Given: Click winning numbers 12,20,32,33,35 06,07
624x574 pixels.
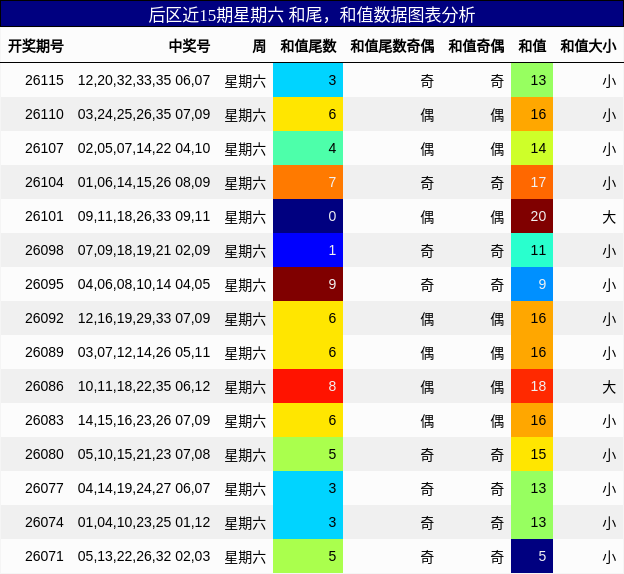Looking at the screenshot, I should [x=144, y=80].
